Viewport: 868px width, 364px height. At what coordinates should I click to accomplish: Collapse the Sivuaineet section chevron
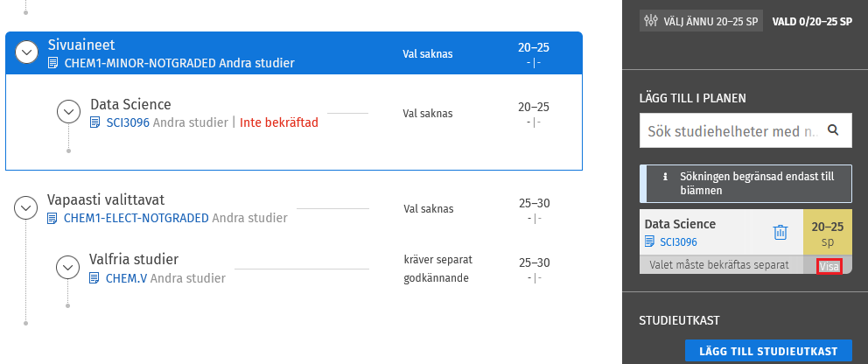click(x=27, y=53)
